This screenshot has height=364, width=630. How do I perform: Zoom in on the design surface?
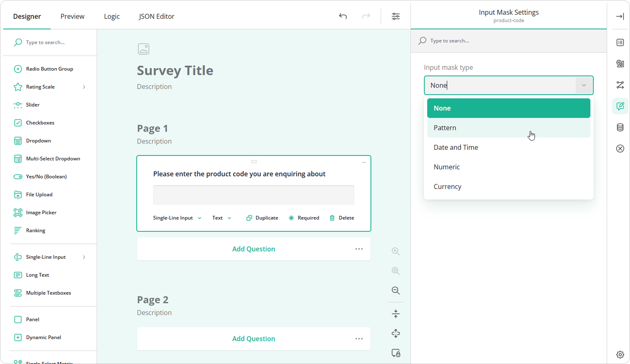pos(395,251)
